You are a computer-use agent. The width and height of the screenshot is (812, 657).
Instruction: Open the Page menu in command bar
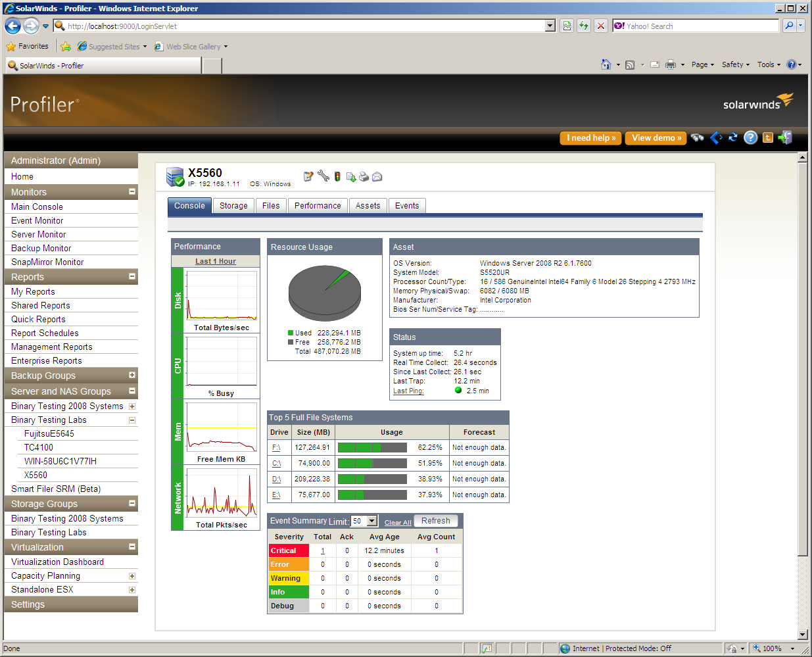click(x=702, y=64)
